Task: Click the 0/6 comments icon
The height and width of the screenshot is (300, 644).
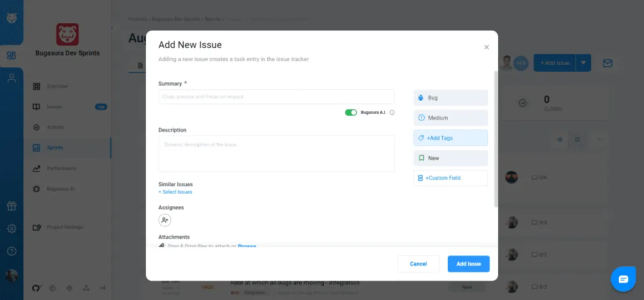Action: [x=535, y=177]
